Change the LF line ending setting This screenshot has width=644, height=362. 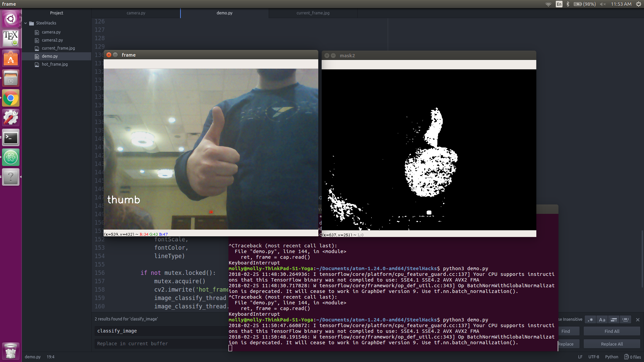pyautogui.click(x=580, y=357)
